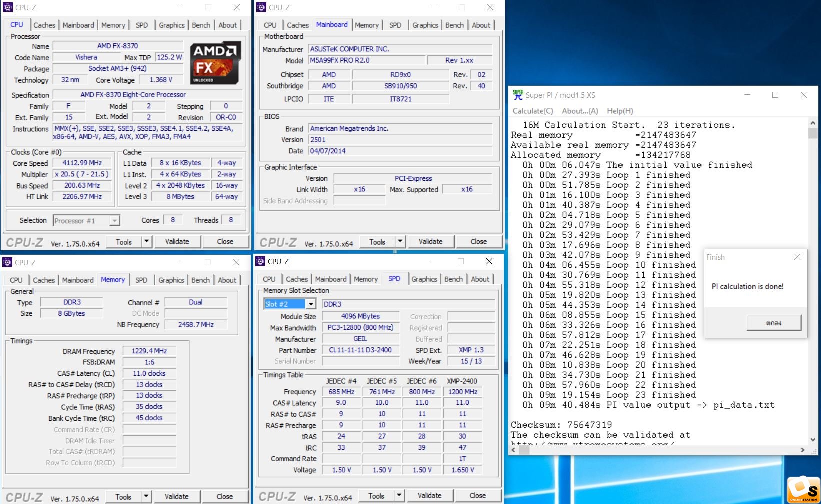Click the Loop 23 finished line
This screenshot has width=821, height=504.
tap(609, 395)
